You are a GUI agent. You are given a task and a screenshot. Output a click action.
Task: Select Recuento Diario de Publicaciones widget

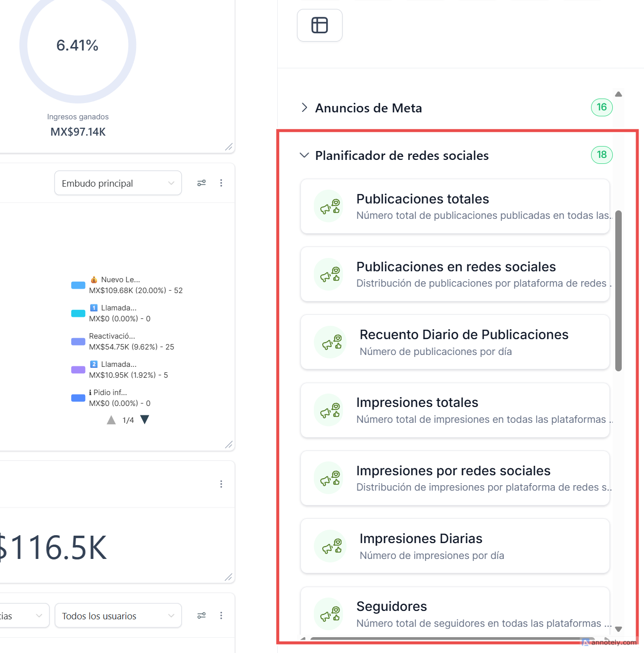(x=455, y=342)
